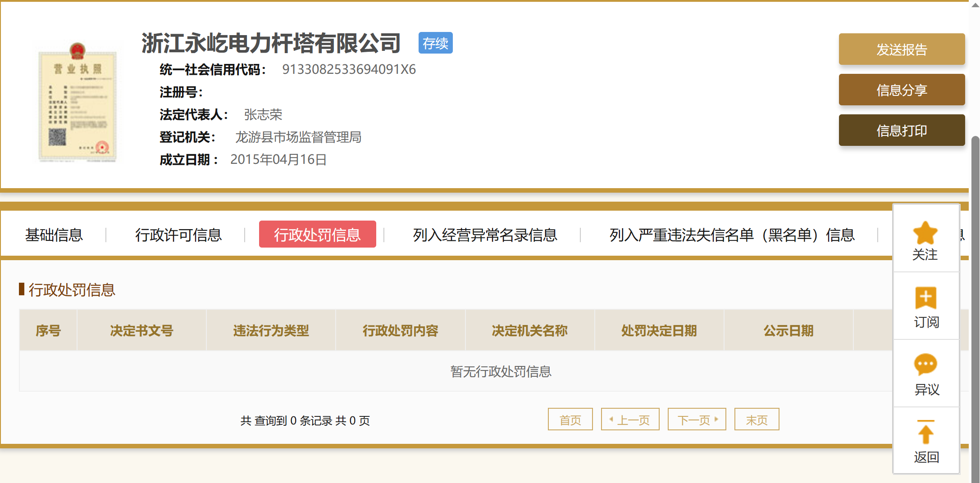Click the 行政处罚内容 column header
The height and width of the screenshot is (483, 980).
pyautogui.click(x=400, y=330)
